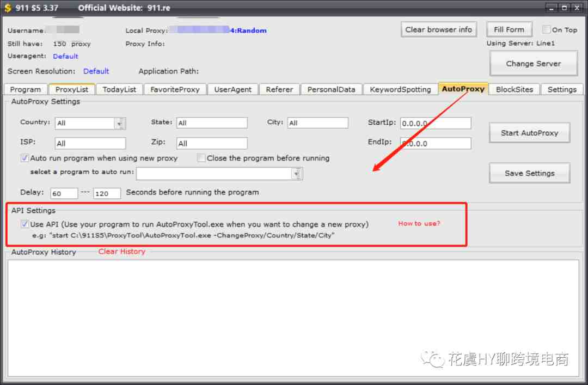Click Start AutoProxy button

coord(529,133)
